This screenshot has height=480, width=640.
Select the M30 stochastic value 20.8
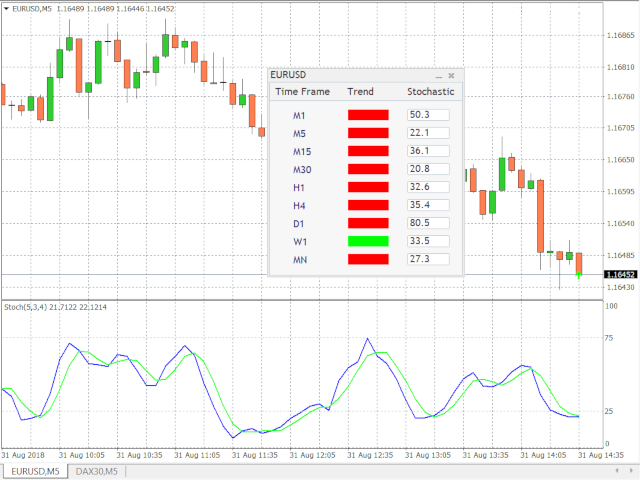[428, 169]
